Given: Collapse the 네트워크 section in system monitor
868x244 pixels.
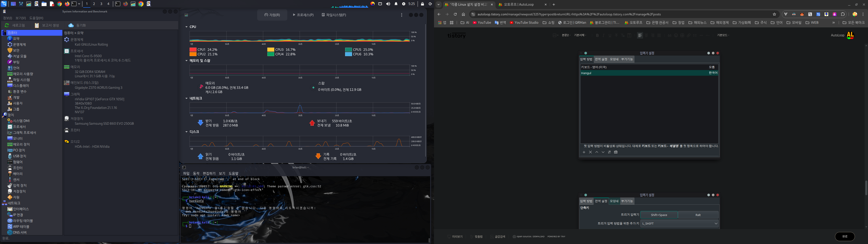Looking at the screenshot, I should pos(186,99).
